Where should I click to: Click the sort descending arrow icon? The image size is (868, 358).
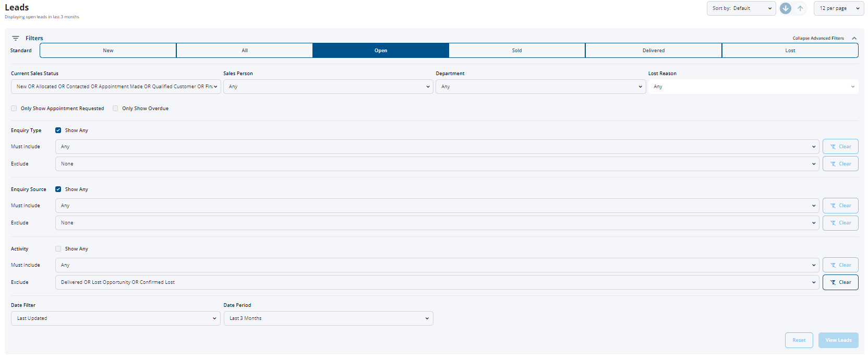(x=785, y=8)
